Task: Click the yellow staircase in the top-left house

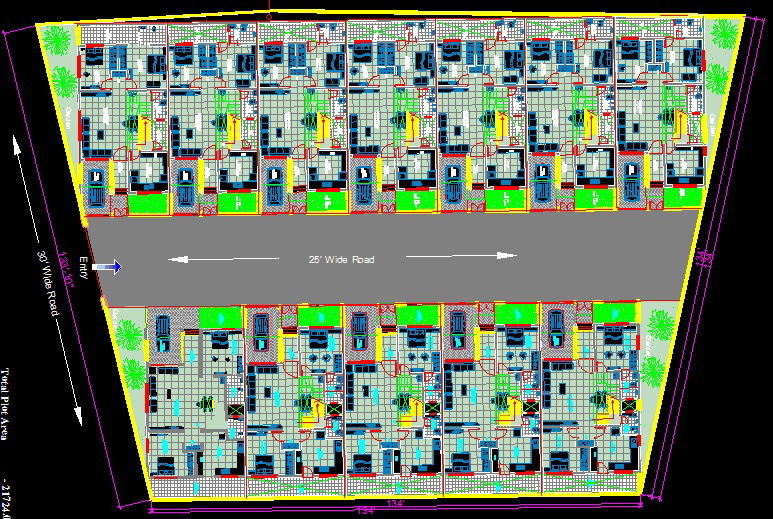Action: pyautogui.click(x=142, y=128)
